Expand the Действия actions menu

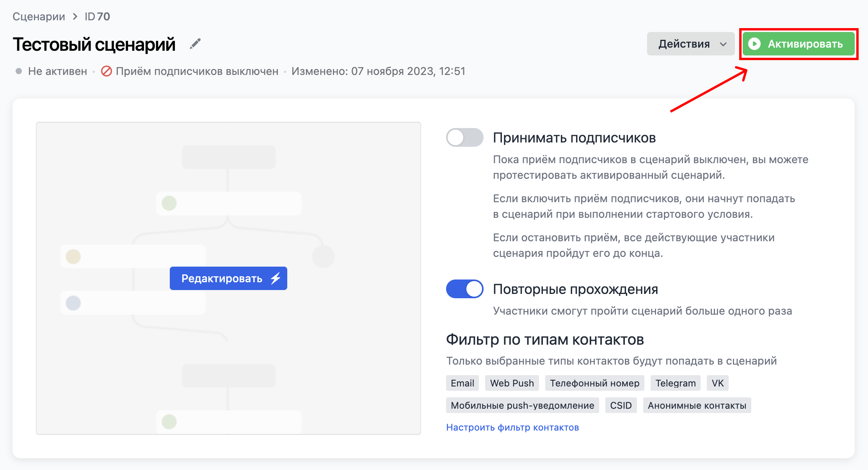point(691,44)
